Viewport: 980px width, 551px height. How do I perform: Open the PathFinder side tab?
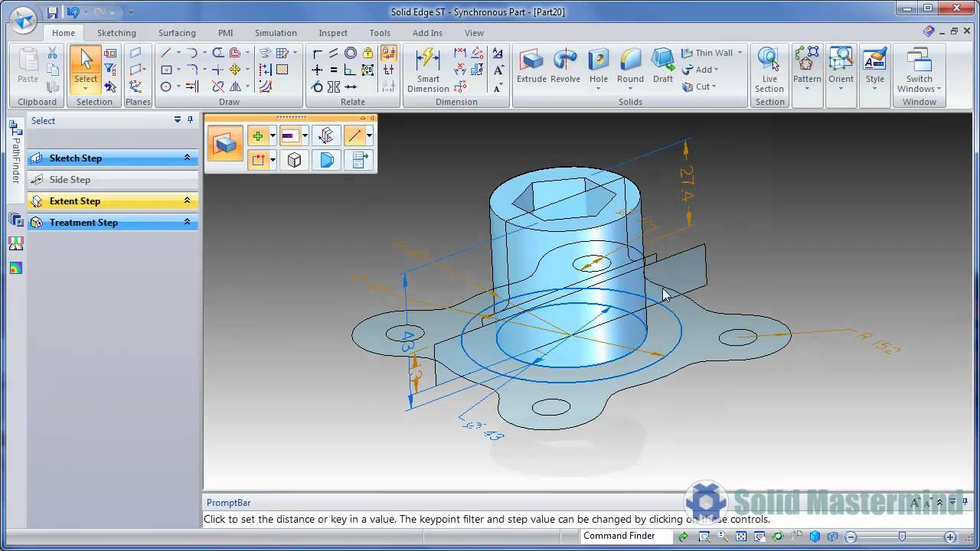[x=15, y=153]
